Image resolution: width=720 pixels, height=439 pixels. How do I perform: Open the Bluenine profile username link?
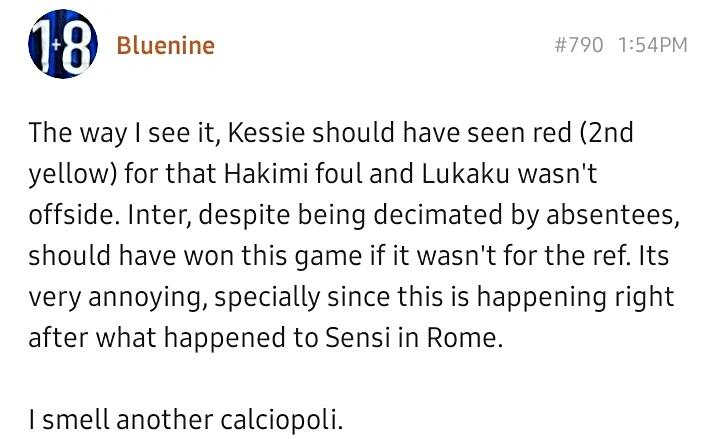coord(165,45)
